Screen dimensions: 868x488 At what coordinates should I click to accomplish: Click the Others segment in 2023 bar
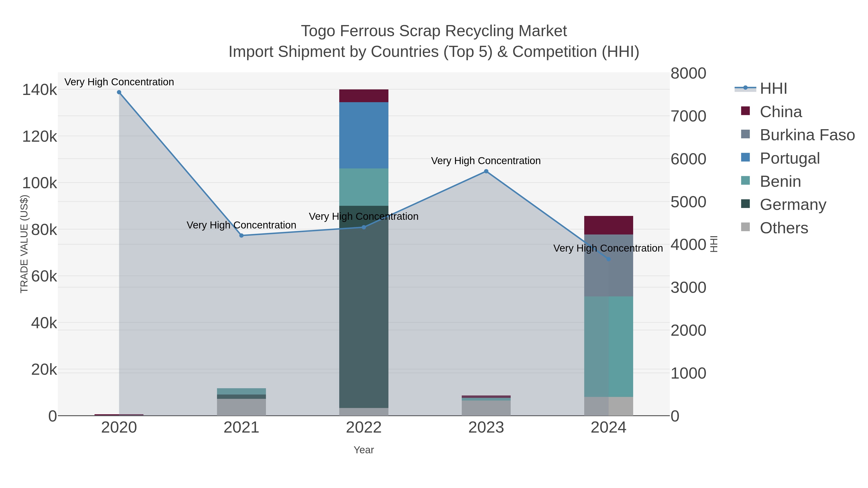(x=486, y=408)
